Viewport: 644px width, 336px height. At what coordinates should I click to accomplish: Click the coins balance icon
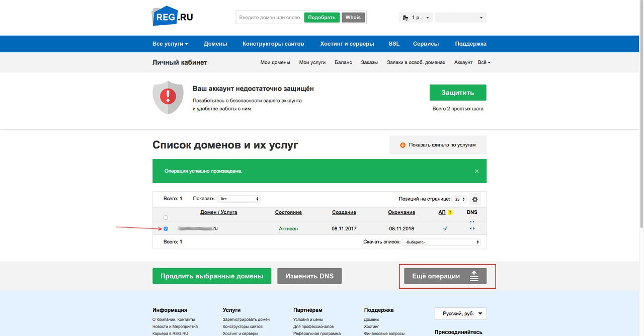[x=406, y=18]
